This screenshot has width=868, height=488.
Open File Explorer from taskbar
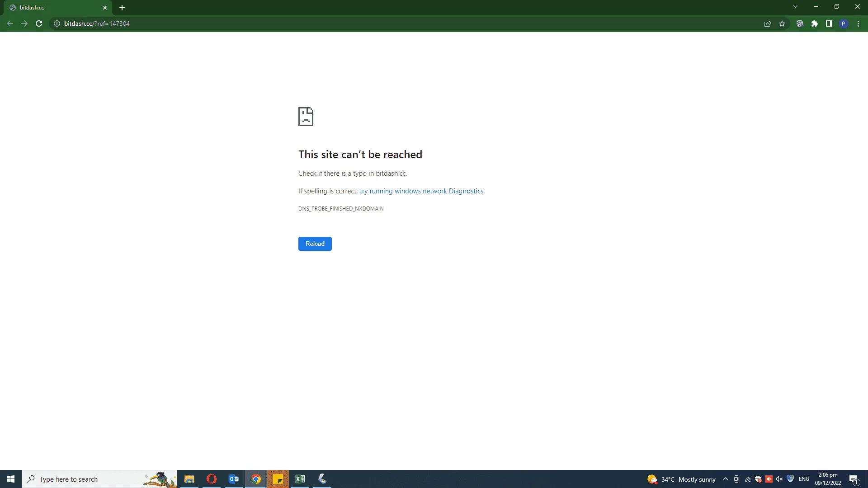pos(189,479)
